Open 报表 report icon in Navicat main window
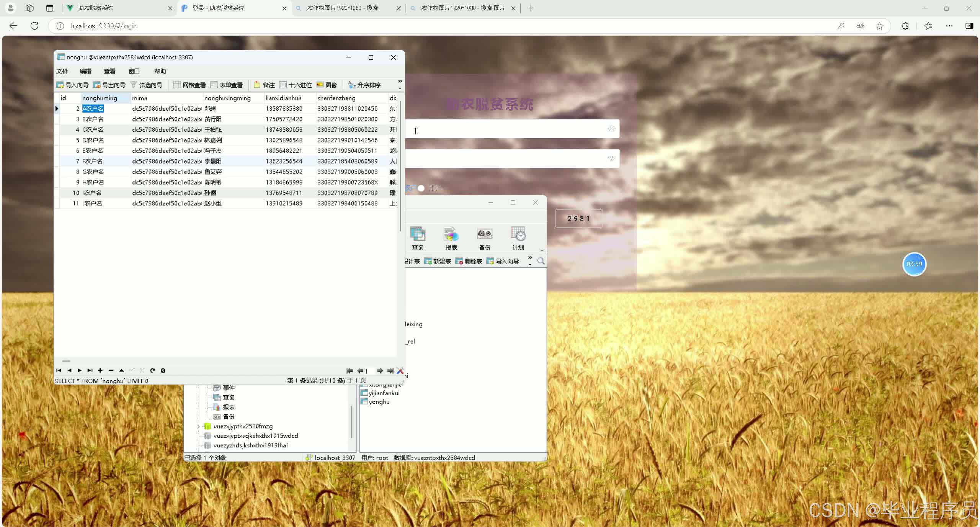The width and height of the screenshot is (980, 527). coord(451,238)
